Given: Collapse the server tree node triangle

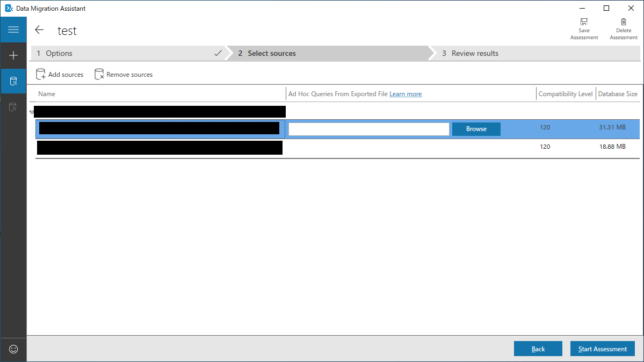Looking at the screenshot, I should 32,112.
